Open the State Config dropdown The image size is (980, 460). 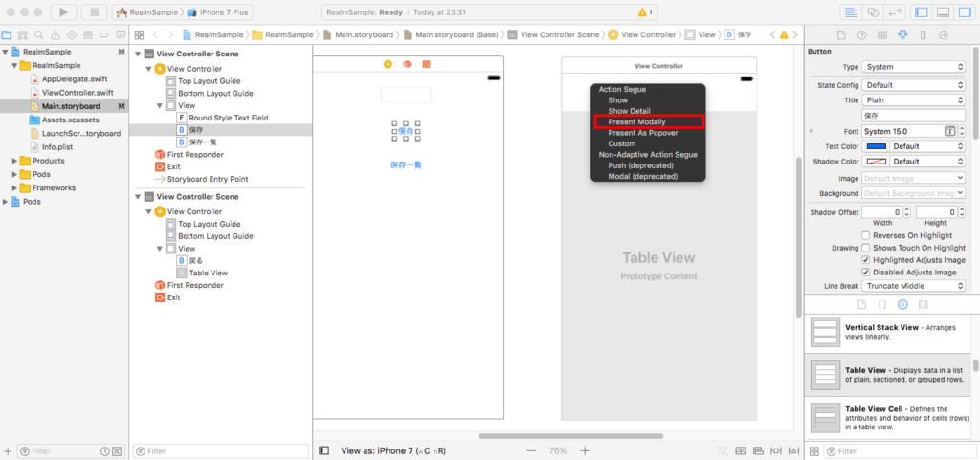pyautogui.click(x=913, y=85)
